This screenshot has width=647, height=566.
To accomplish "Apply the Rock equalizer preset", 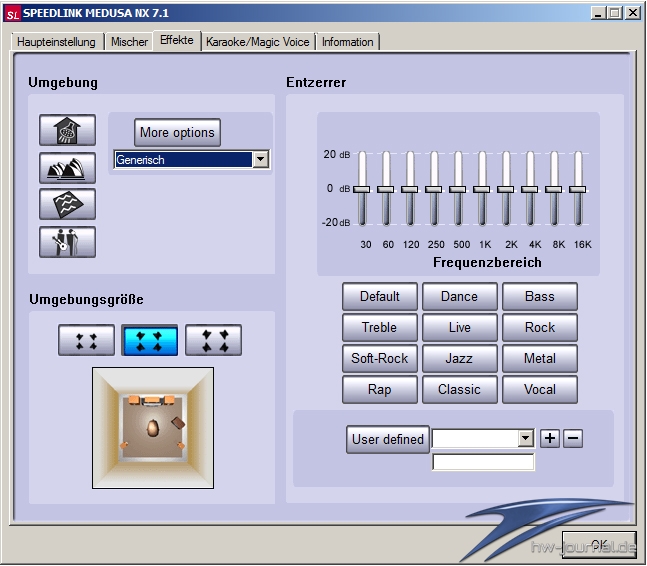I will click(x=540, y=327).
